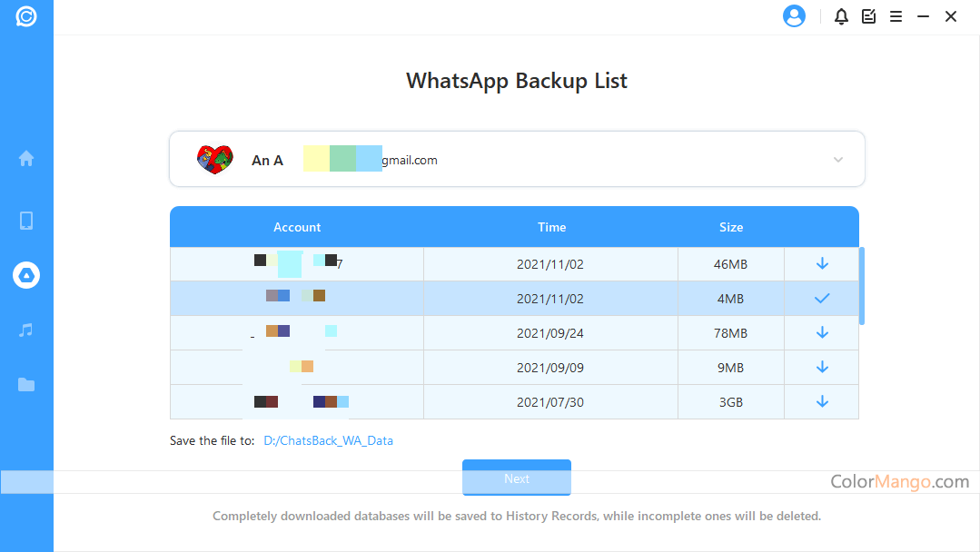Open the user account profile icon
980x552 pixels.
point(794,16)
